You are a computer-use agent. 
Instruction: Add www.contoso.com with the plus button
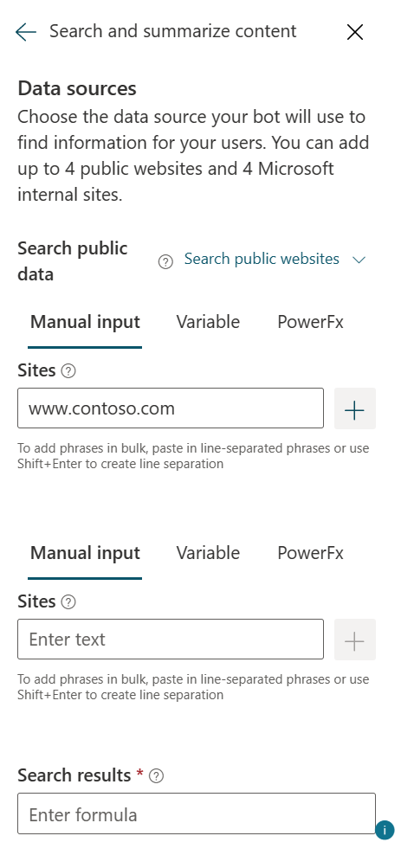355,408
